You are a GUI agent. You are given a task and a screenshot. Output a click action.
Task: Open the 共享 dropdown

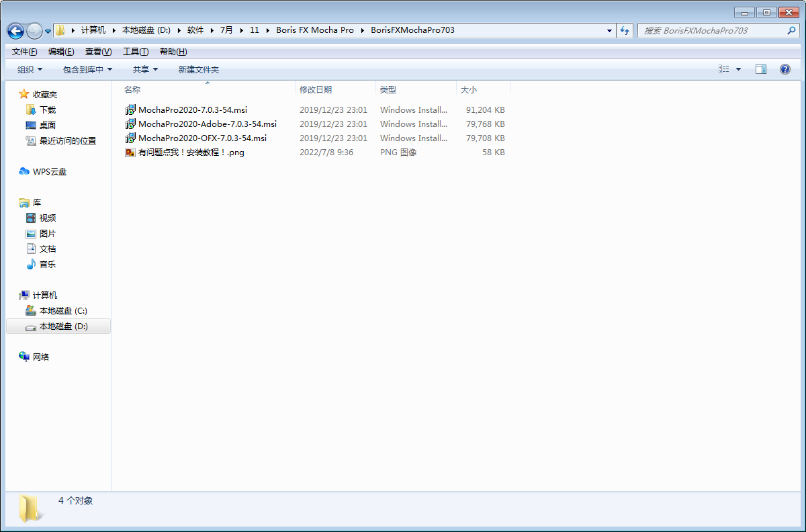[x=145, y=69]
